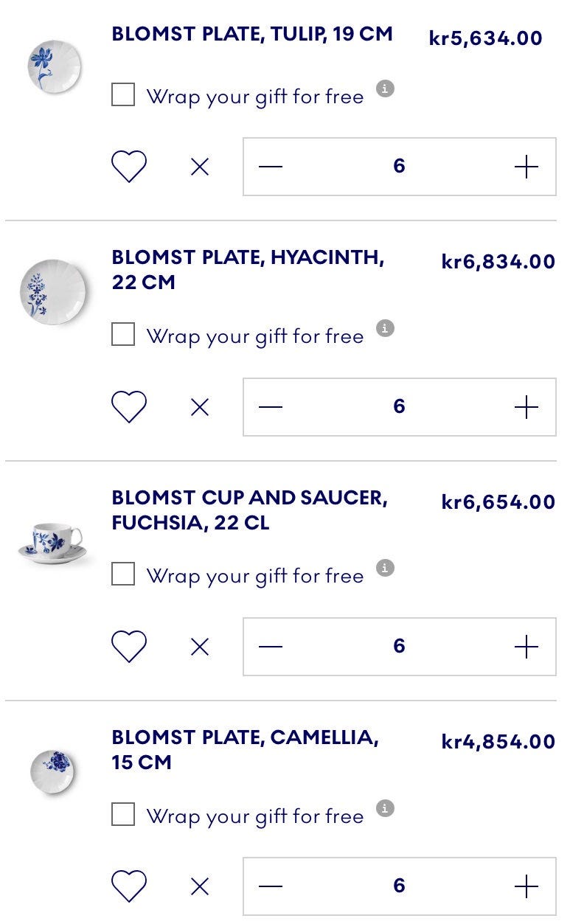This screenshot has width=570, height=924.
Task: Enable free gift wrap for Tulip plate
Action: point(123,95)
